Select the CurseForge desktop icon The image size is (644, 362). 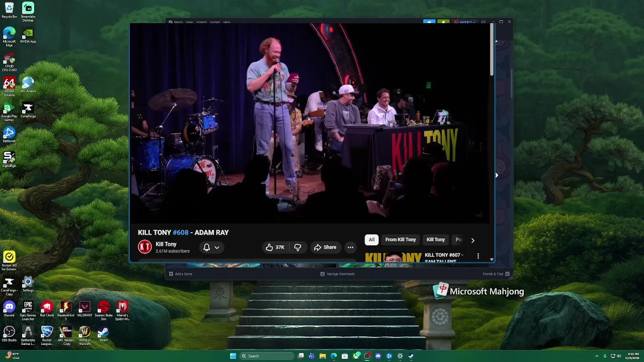coord(28,110)
